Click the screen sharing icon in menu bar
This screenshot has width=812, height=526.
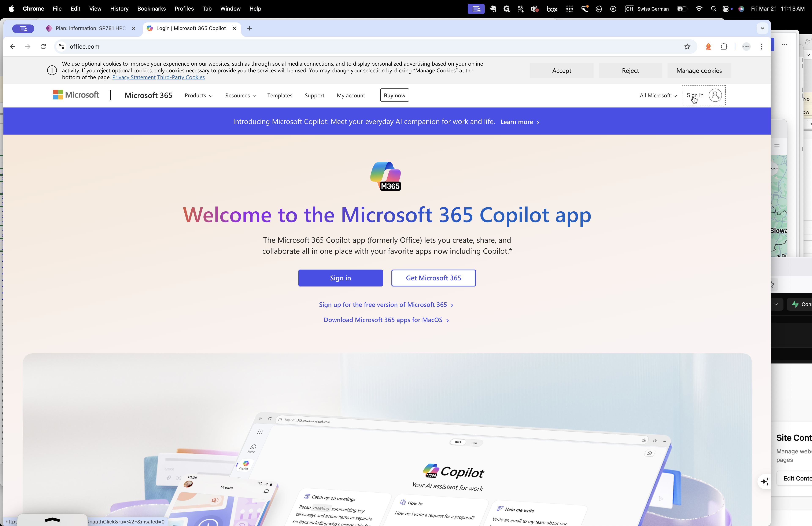click(x=476, y=9)
